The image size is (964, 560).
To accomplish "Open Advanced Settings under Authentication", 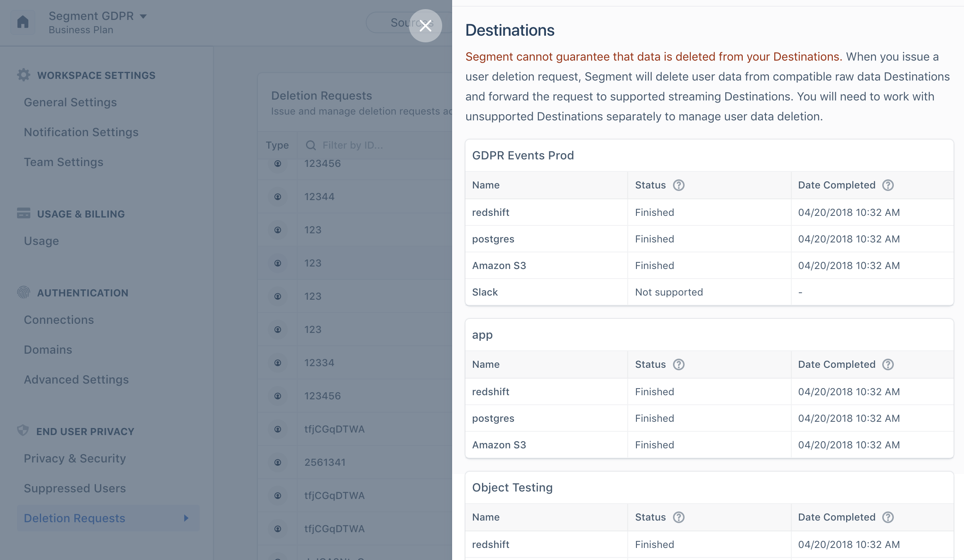I will (x=76, y=379).
